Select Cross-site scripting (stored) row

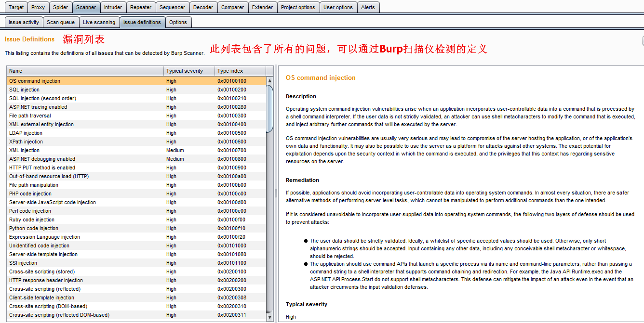point(136,271)
